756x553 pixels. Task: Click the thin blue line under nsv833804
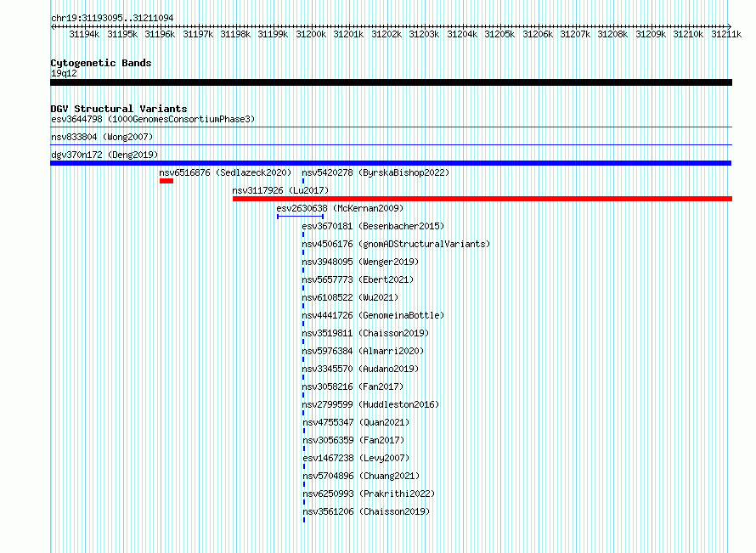[x=391, y=145]
